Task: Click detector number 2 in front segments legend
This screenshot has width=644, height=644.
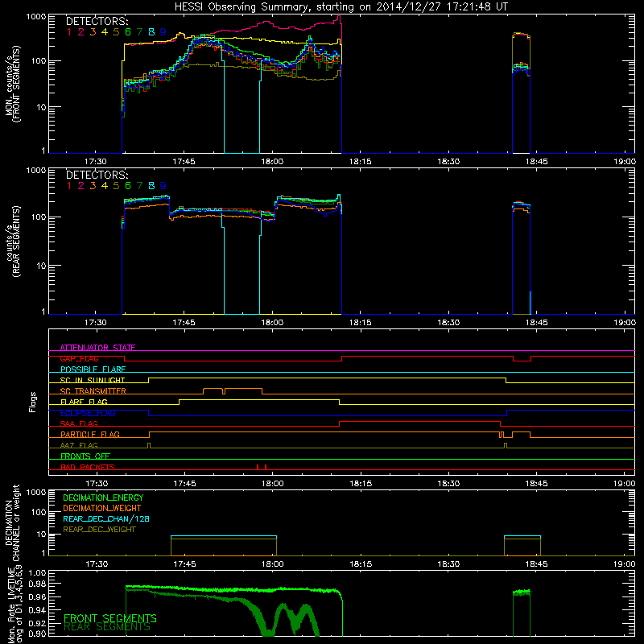Action: point(81,31)
